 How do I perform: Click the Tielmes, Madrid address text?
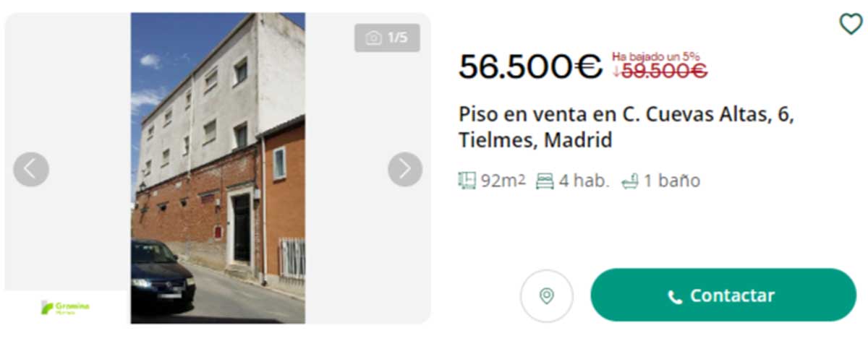pos(535,140)
